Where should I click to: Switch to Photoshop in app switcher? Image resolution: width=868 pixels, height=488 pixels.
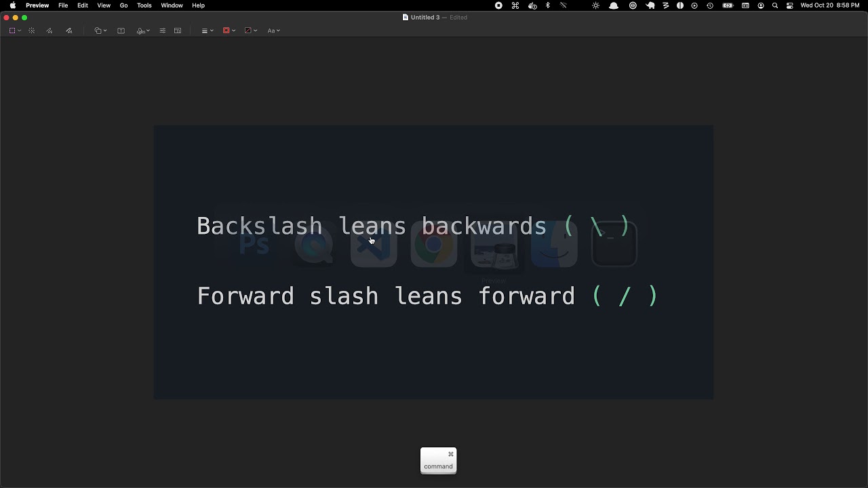(254, 244)
